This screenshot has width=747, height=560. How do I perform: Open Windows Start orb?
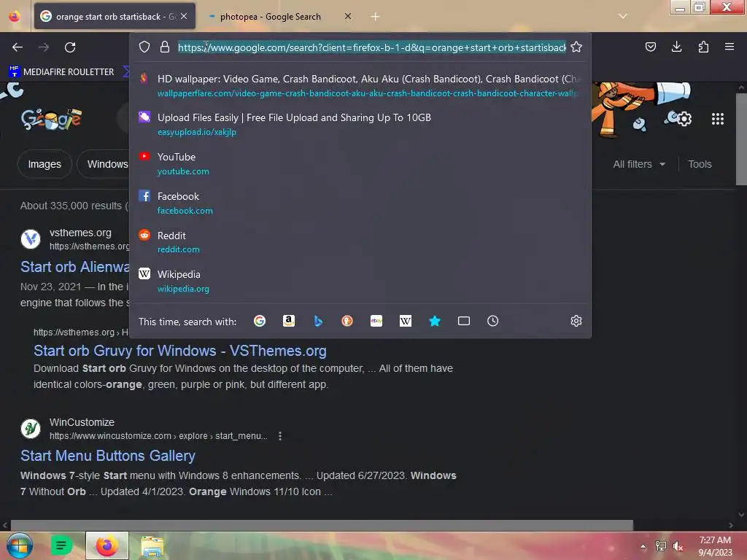[19, 545]
